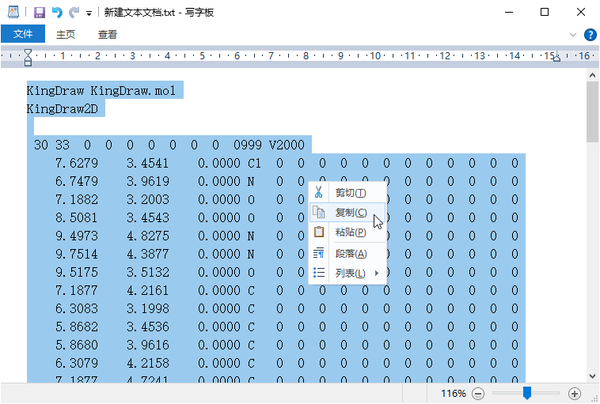Click the value 3.9619 in N row
600x404 pixels.
(x=148, y=181)
